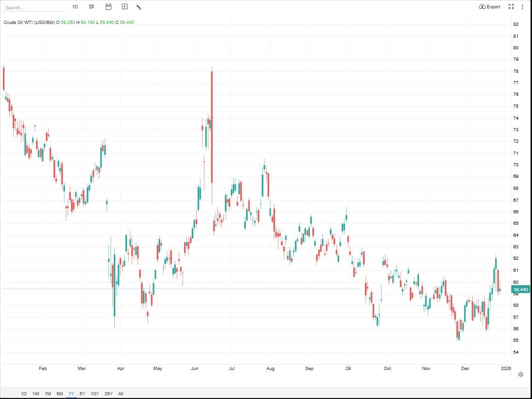Show the 5Y time range
The image size is (532, 399).
(82, 393)
